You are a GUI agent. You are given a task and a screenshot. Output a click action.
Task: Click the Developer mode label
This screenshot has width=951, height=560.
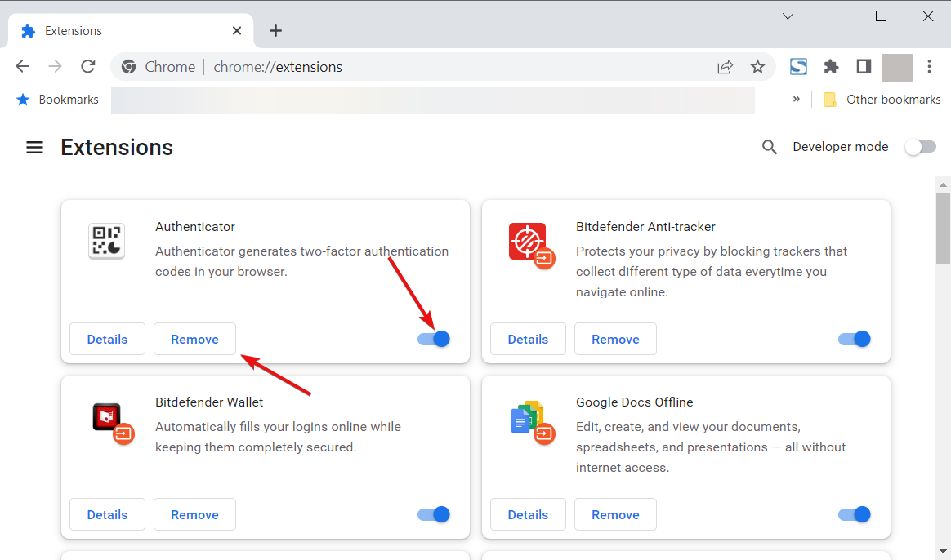(x=840, y=147)
